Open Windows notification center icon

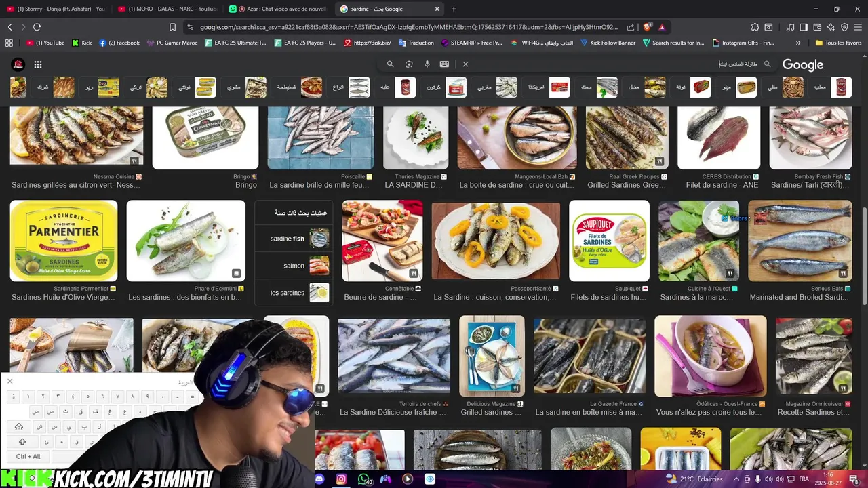click(x=854, y=479)
